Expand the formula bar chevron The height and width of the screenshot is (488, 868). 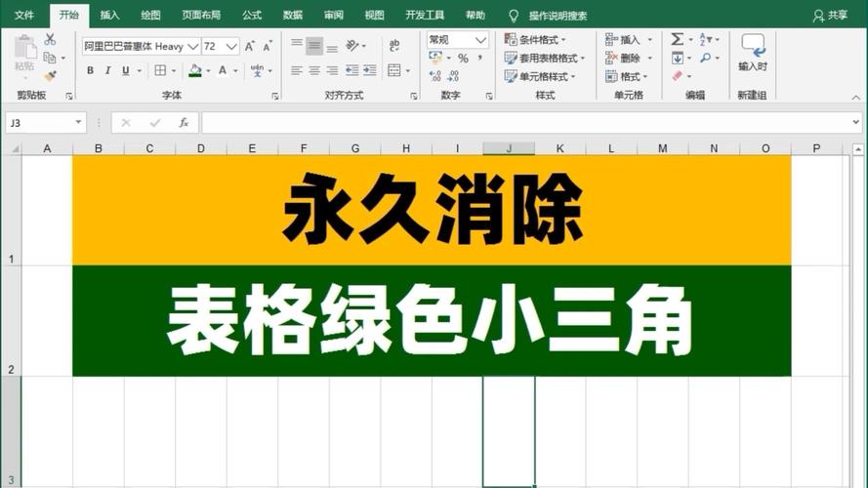point(856,122)
